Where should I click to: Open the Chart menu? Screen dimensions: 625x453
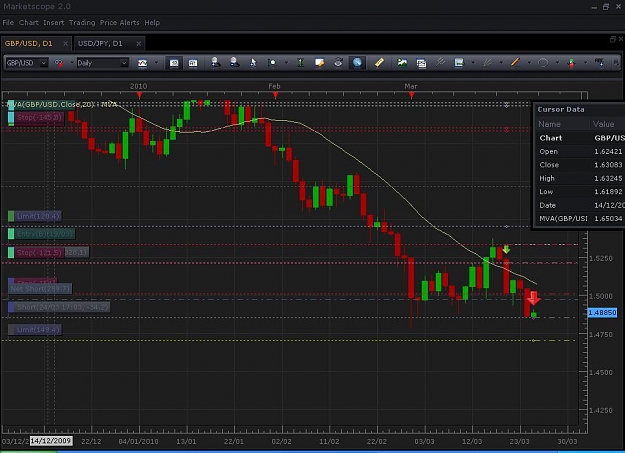tap(29, 23)
